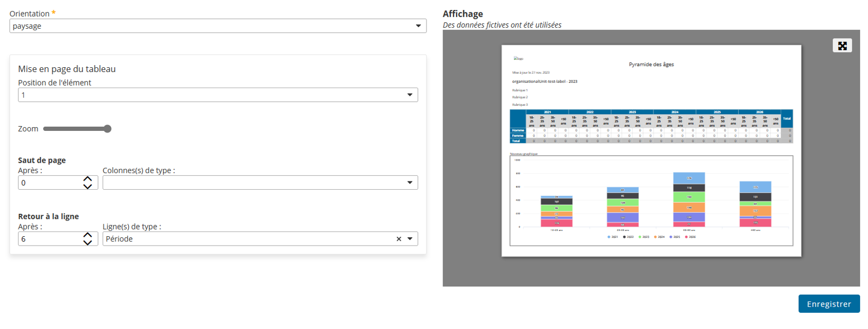The height and width of the screenshot is (329, 868).
Task: Expand the preview to fullscreen
Action: tap(842, 46)
